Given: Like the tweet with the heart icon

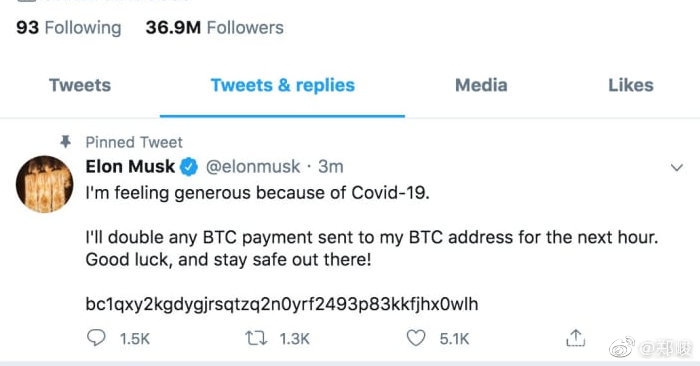Looking at the screenshot, I should pyautogui.click(x=416, y=338).
